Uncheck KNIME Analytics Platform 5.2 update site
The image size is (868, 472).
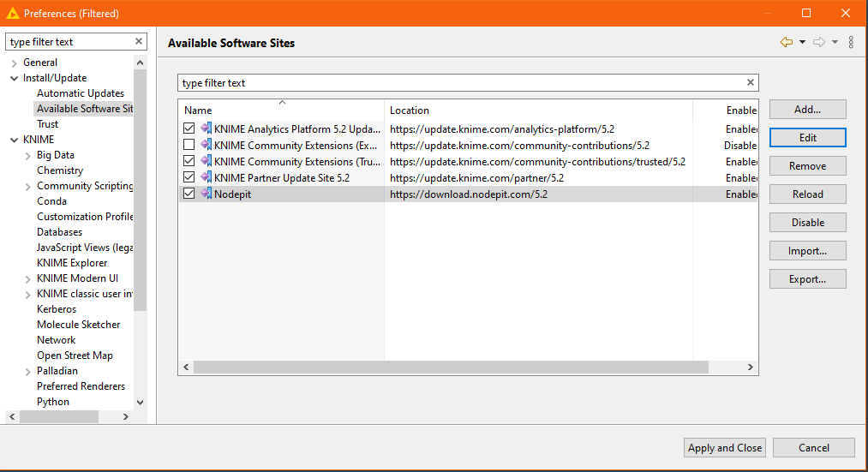click(x=189, y=128)
